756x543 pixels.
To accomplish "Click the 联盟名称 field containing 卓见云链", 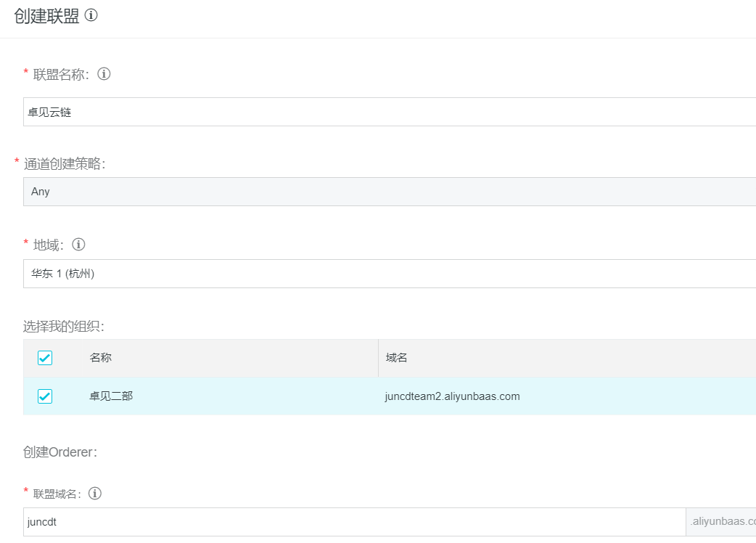I will pos(389,113).
